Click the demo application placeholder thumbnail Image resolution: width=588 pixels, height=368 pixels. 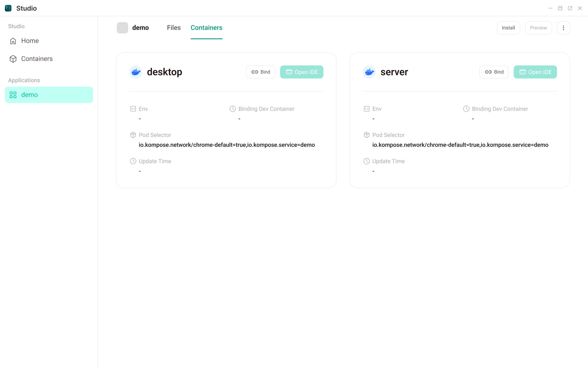tap(122, 28)
